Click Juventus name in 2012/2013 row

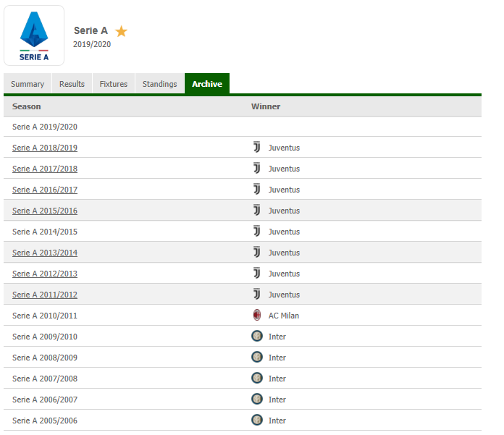(x=284, y=274)
